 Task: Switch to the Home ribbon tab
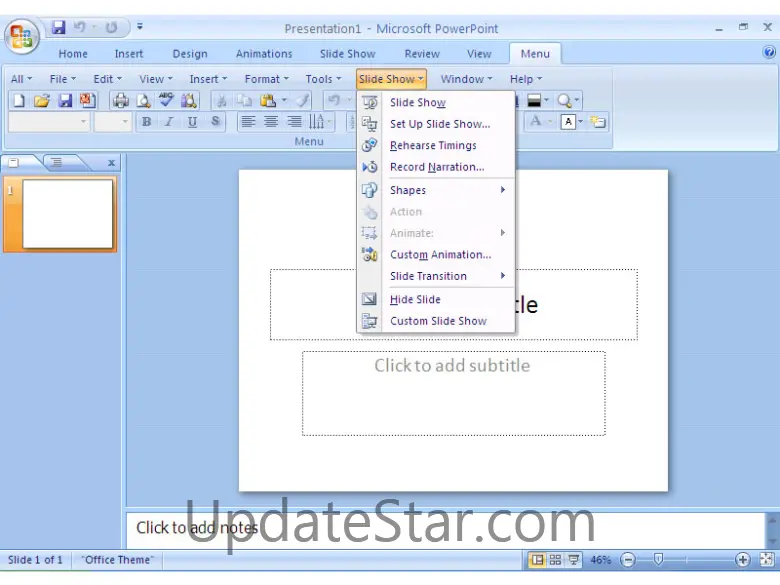[x=73, y=54]
